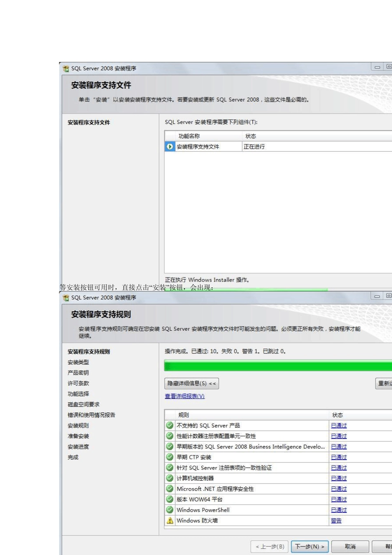392x555 pixels.
Task: Click the passed check icon for Windows PowerShell
Action: pyautogui.click(x=170, y=510)
